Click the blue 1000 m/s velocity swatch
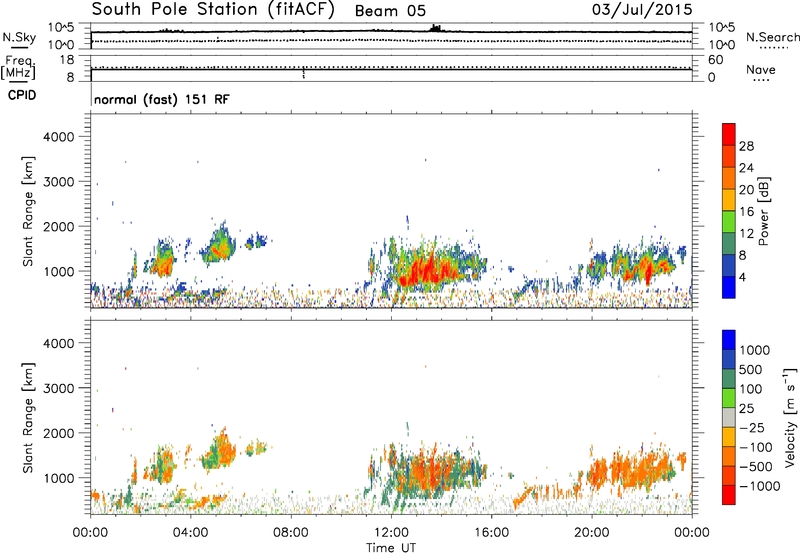 point(729,341)
